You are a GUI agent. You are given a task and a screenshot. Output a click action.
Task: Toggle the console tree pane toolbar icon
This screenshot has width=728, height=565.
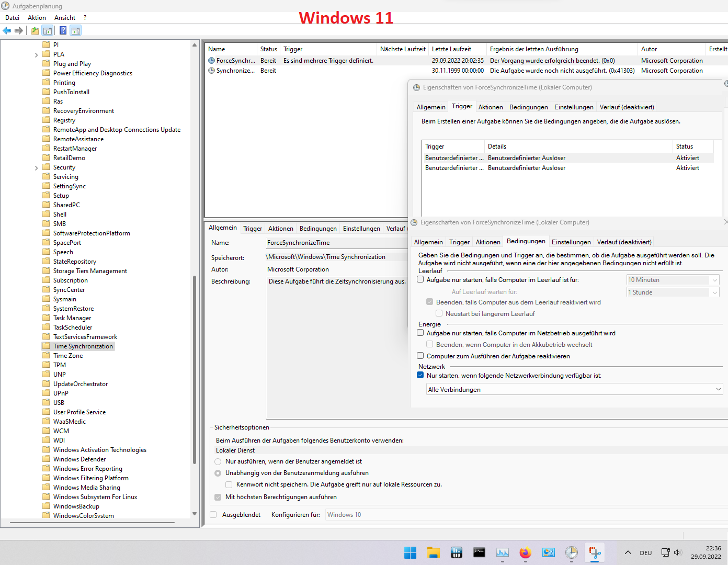[48, 30]
